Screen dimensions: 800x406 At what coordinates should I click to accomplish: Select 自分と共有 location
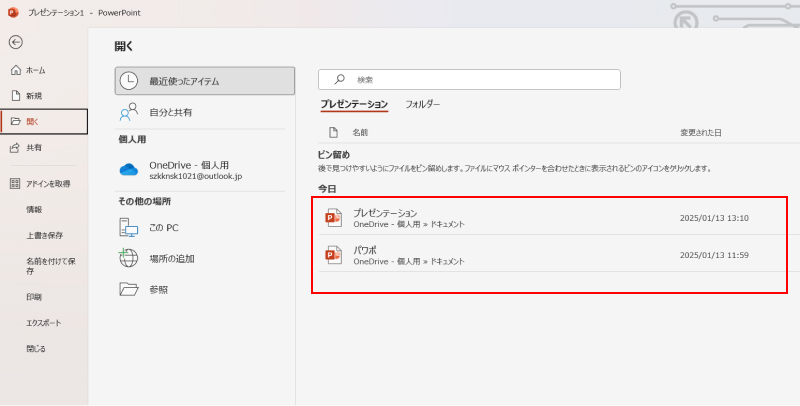[x=205, y=112]
